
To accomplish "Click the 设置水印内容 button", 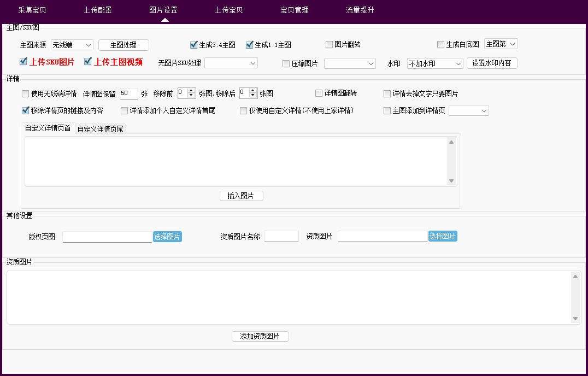I will tap(492, 63).
